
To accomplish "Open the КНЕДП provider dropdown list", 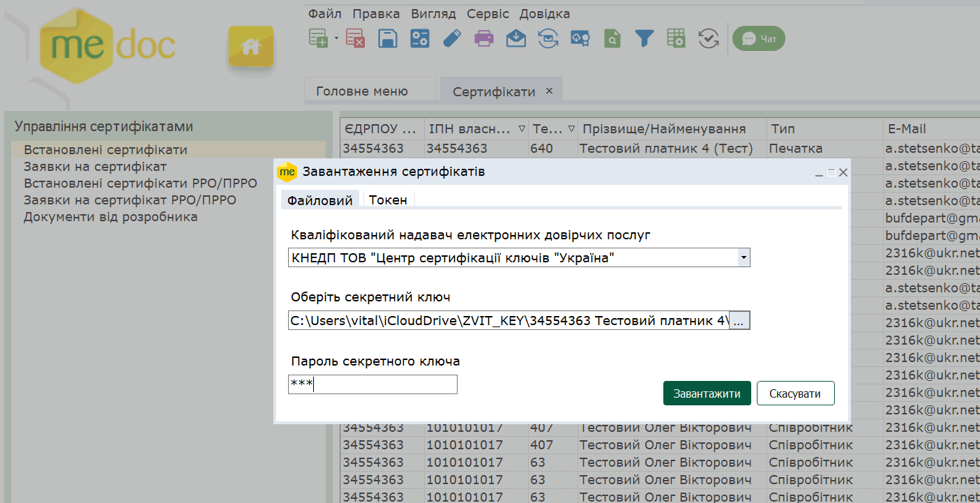I will (744, 258).
